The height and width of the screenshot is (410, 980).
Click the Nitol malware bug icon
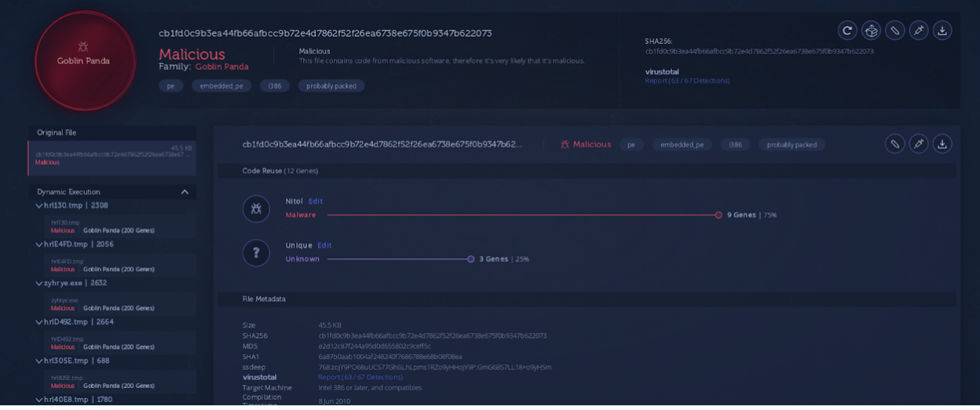(256, 209)
